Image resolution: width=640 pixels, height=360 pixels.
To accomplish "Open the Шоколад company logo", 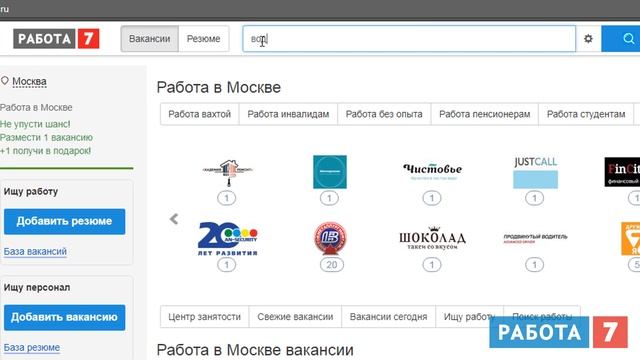I will (x=432, y=238).
